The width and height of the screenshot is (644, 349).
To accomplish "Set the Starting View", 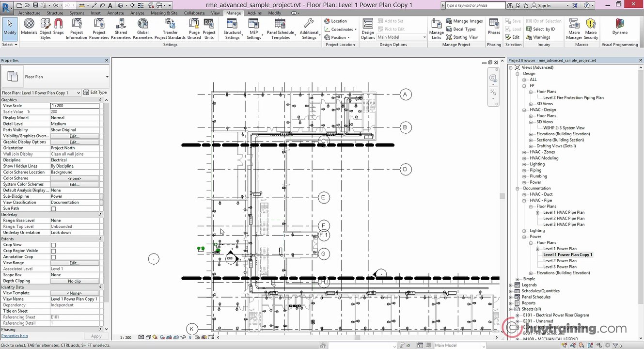I will tap(462, 37).
